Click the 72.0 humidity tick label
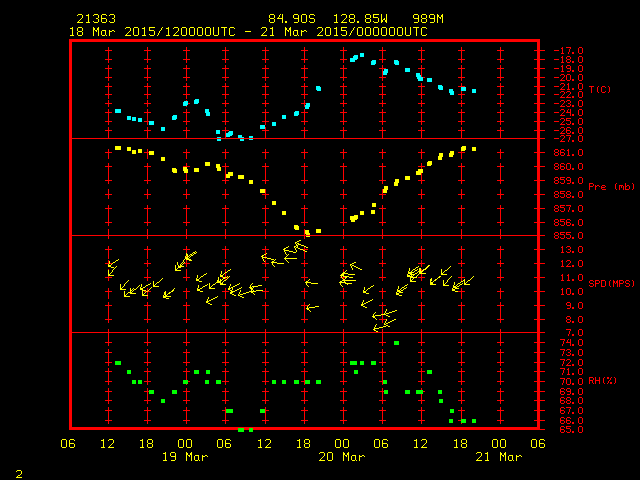 coord(571,363)
